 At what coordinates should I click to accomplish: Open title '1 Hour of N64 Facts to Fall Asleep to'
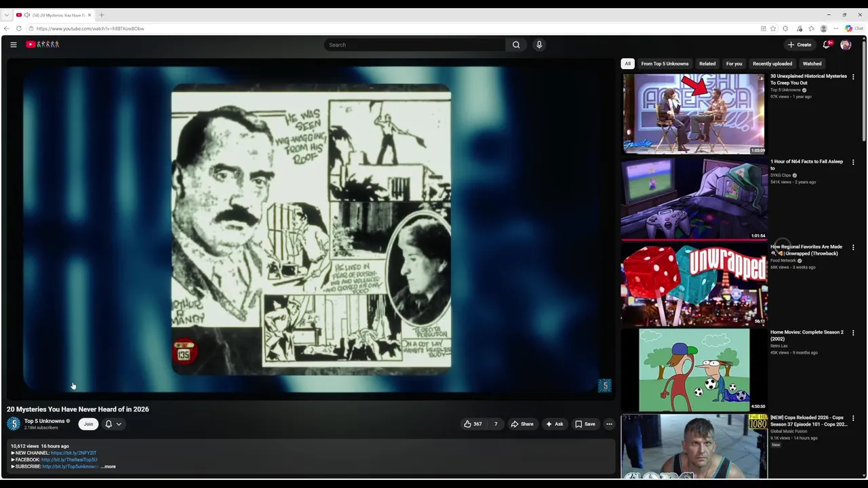806,165
